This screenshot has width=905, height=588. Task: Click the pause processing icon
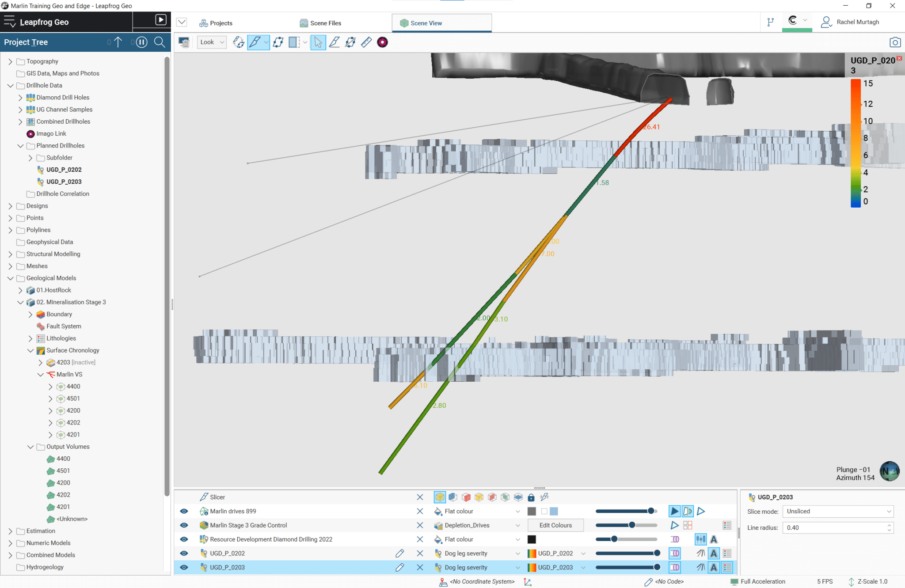[141, 42]
